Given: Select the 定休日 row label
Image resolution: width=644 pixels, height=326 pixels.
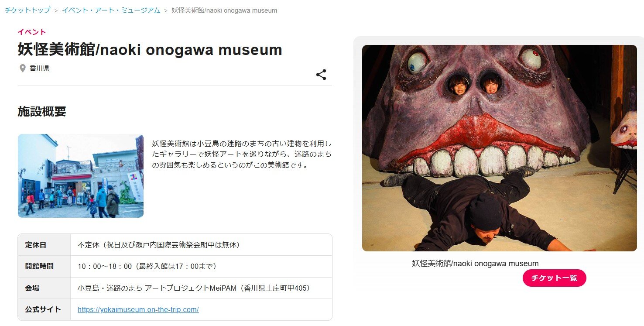Looking at the screenshot, I should [x=36, y=245].
